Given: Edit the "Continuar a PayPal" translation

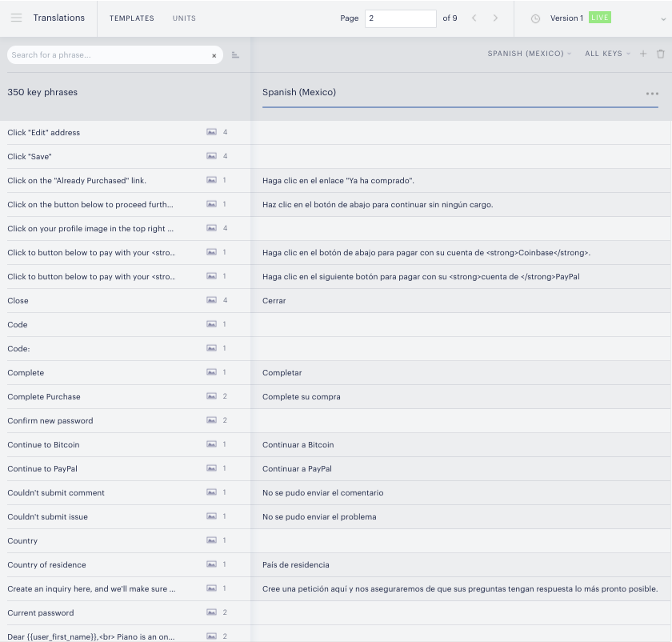Looking at the screenshot, I should pyautogui.click(x=461, y=469).
